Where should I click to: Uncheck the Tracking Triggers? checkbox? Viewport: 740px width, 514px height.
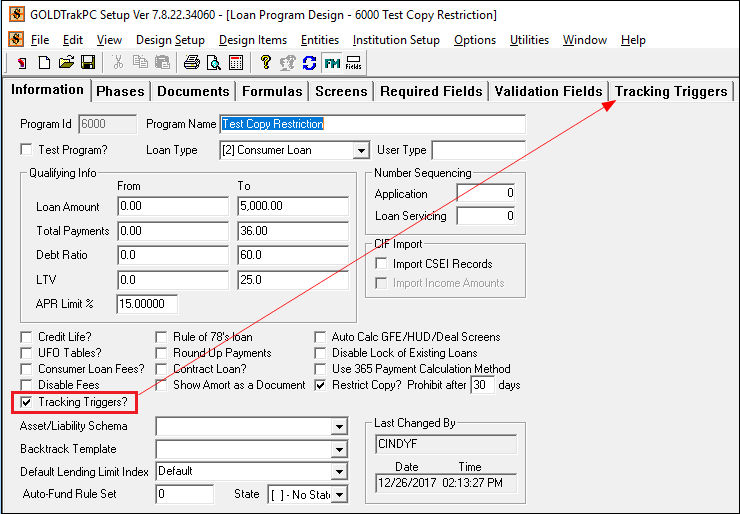click(x=26, y=402)
